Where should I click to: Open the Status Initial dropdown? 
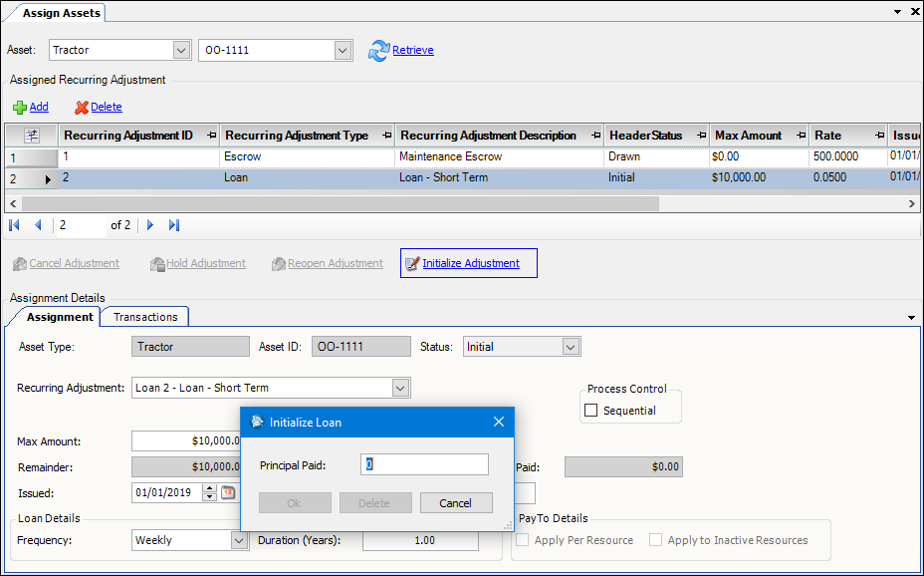[x=571, y=347]
